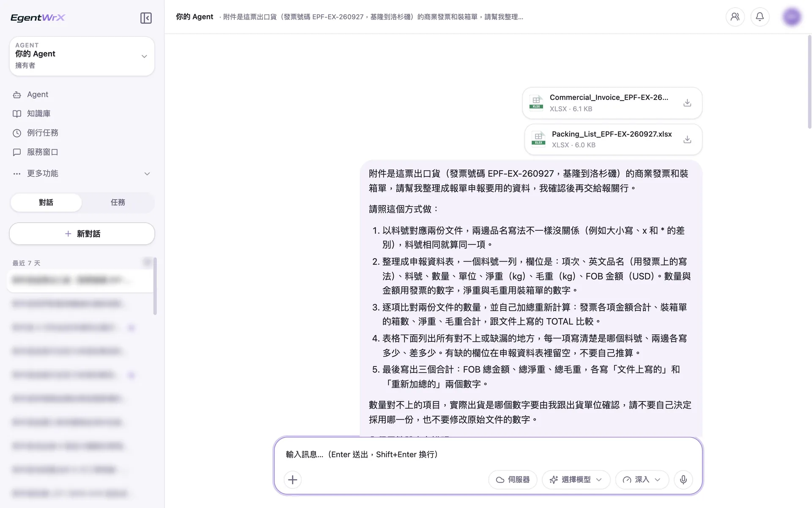The image size is (812, 508).
Task: Open the Commercial_Invoice file card
Action: coord(612,103)
